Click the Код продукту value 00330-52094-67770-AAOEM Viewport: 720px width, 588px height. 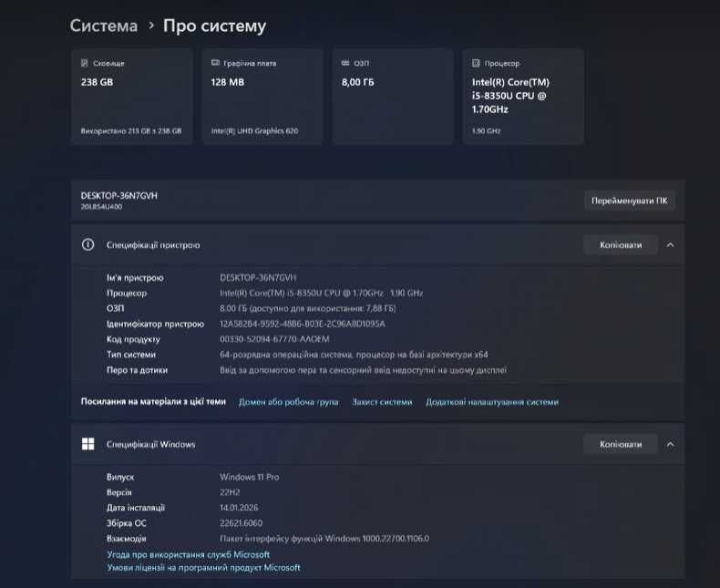point(274,339)
